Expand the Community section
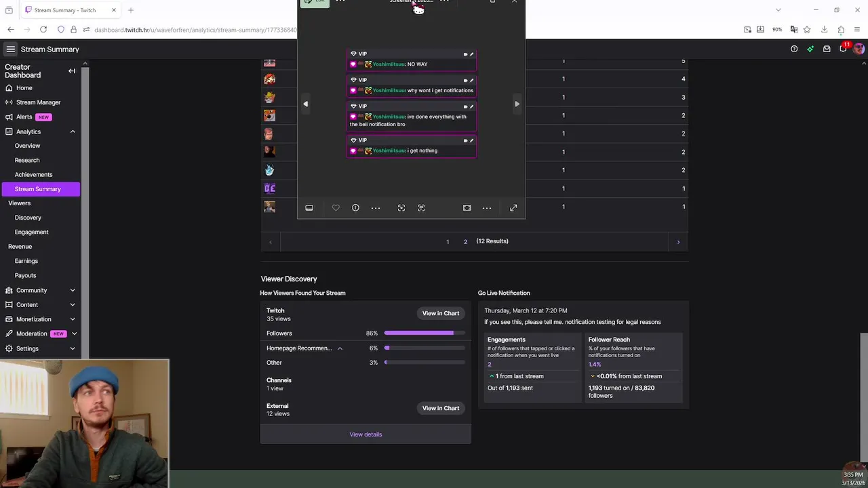 point(73,290)
